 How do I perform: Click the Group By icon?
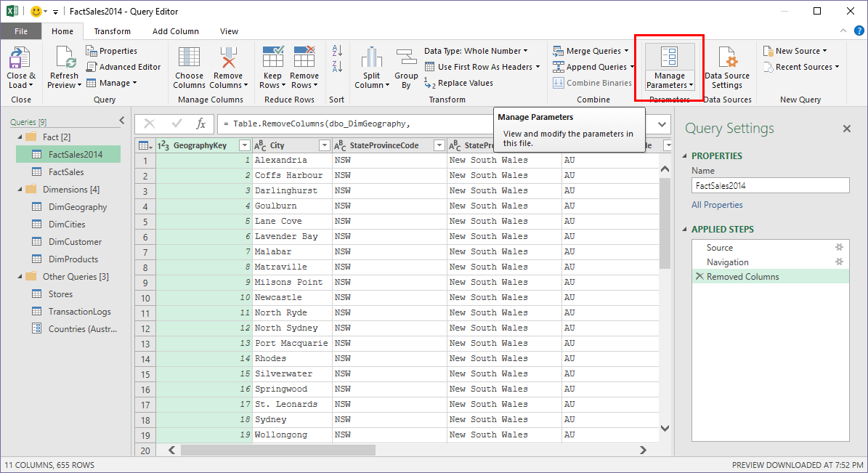(406, 58)
